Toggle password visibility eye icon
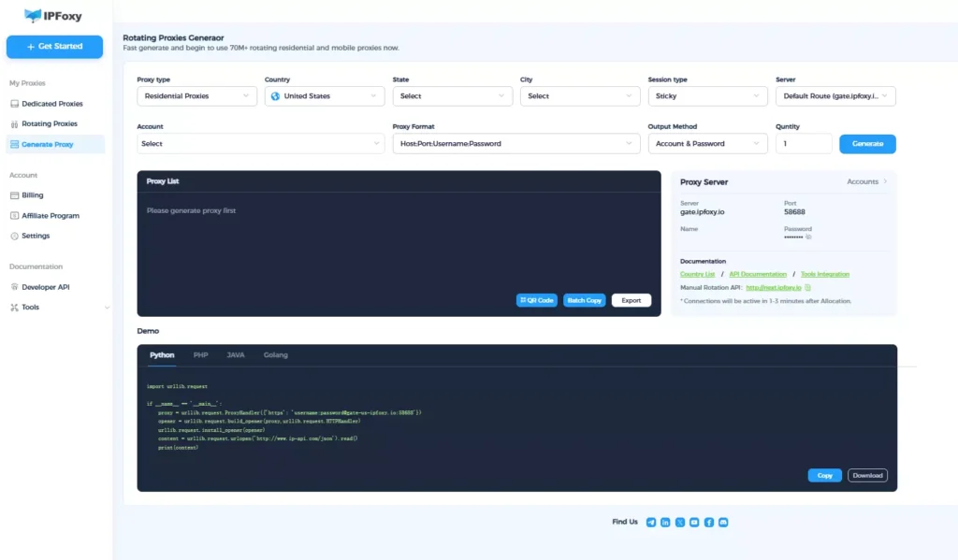The image size is (958, 560). pyautogui.click(x=808, y=237)
